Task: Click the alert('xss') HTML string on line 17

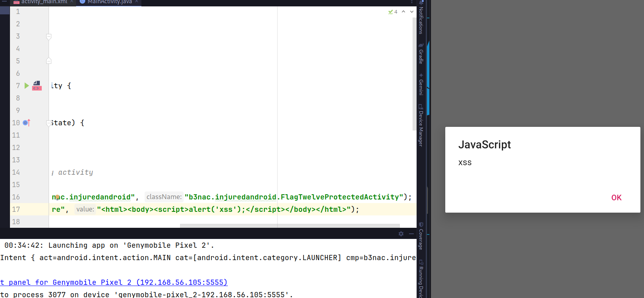Action: click(x=224, y=209)
